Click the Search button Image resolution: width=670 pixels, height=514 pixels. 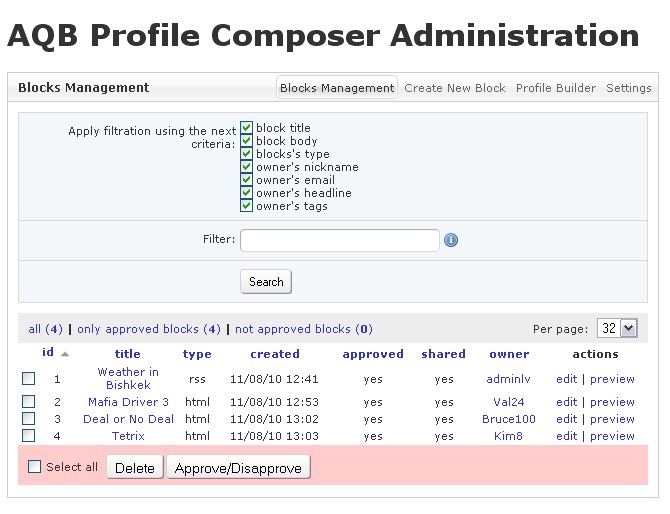pos(266,282)
